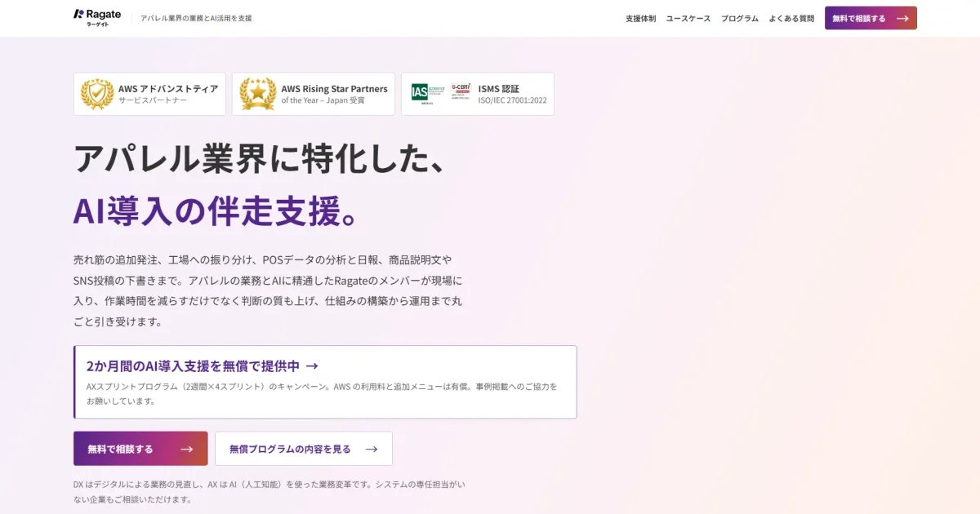Screen dimensions: 980x514
Task: Click the AWS Rising Star Partners badge card
Action: [314, 94]
